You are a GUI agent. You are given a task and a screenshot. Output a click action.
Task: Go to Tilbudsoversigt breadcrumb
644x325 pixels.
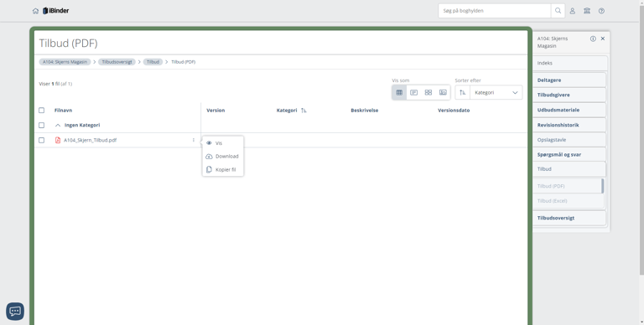[x=117, y=62]
